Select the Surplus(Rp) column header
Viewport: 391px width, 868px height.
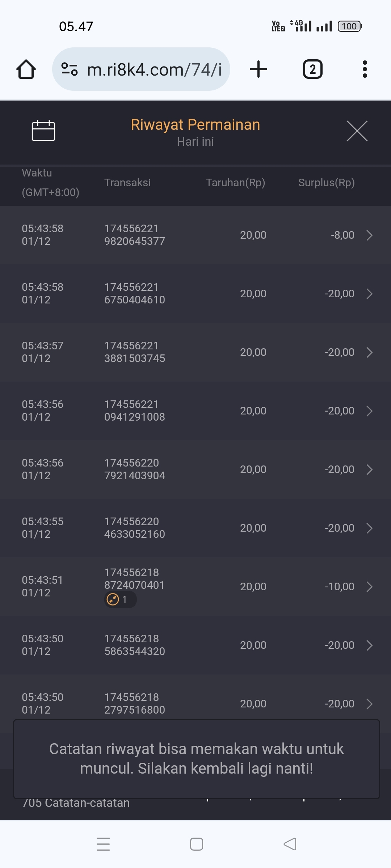[x=326, y=183]
